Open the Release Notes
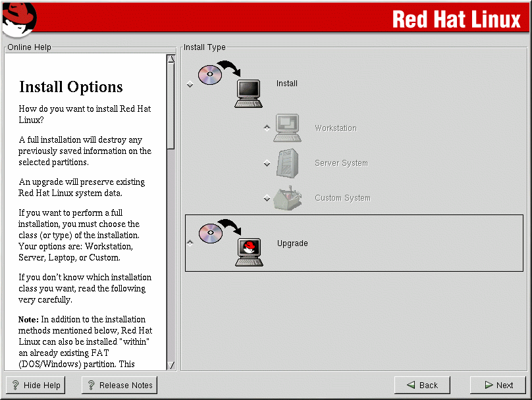 tap(119, 386)
